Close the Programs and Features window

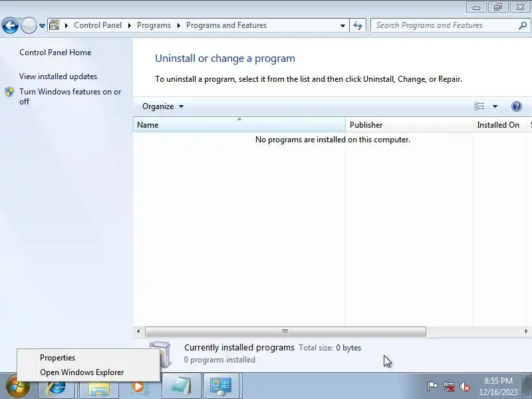pos(520,7)
